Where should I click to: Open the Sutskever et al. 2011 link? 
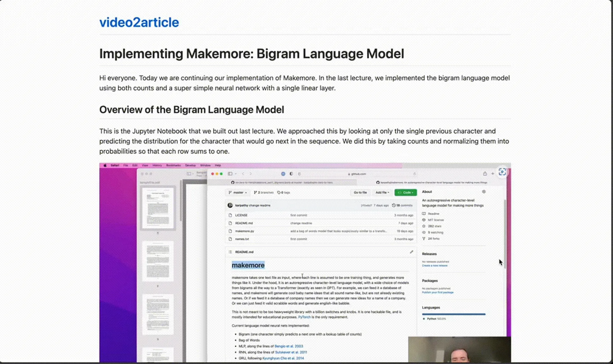tap(291, 352)
